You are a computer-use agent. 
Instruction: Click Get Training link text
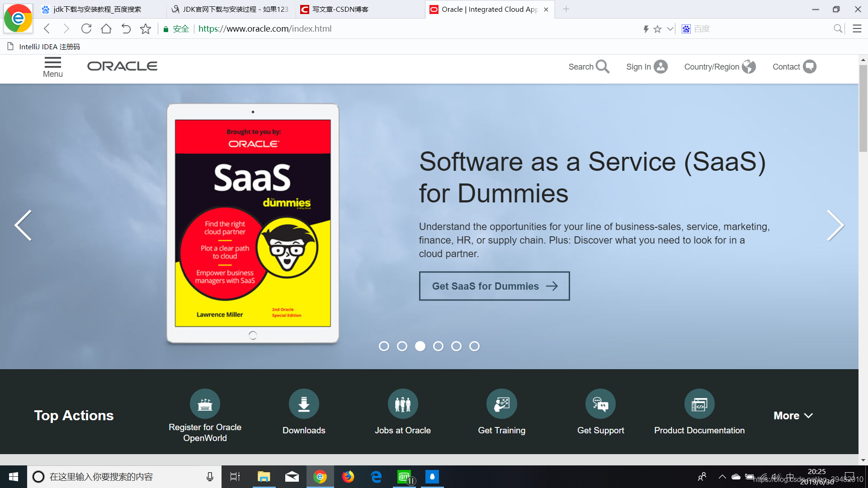(x=502, y=431)
